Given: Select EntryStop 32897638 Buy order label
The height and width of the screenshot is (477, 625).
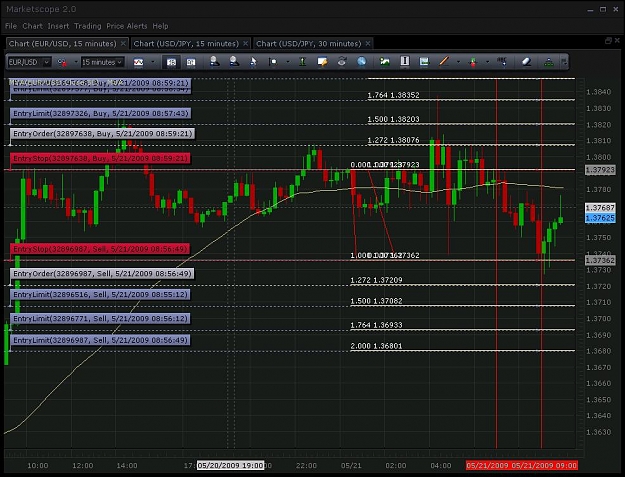Looking at the screenshot, I should pyautogui.click(x=100, y=159).
